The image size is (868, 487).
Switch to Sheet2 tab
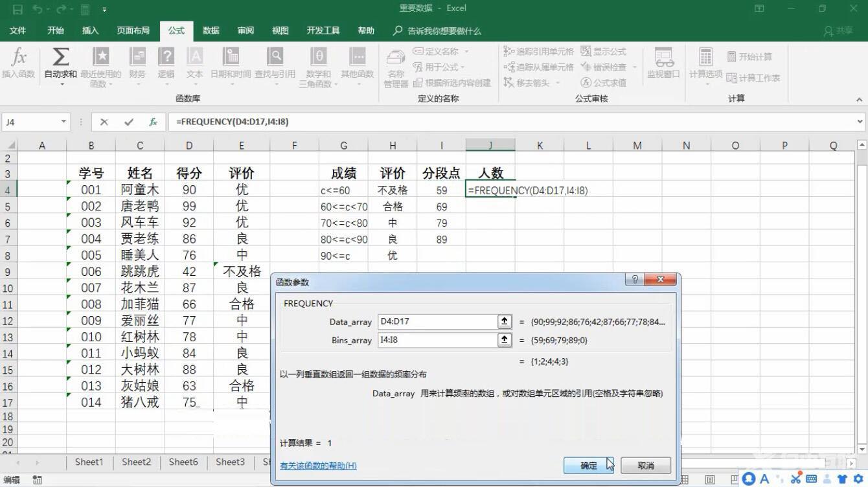[x=136, y=462]
